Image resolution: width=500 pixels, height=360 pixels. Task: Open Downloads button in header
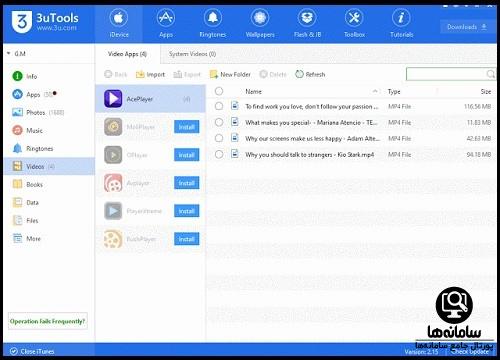467,27
